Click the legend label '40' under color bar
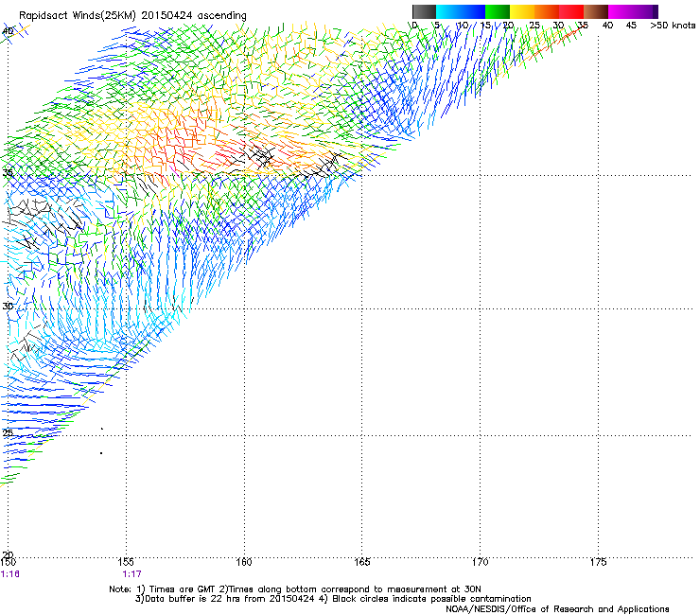 tap(607, 26)
